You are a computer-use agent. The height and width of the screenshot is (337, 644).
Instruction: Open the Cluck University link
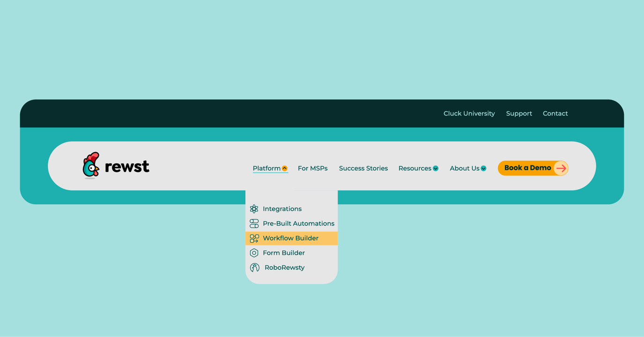(469, 113)
